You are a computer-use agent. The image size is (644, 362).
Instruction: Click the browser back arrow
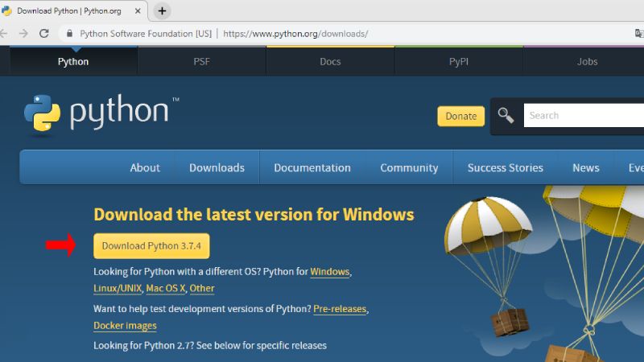(3, 33)
